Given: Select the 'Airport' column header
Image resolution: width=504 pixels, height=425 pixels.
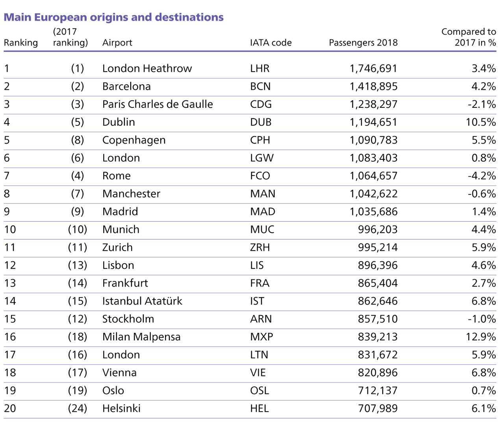Looking at the screenshot, I should [117, 42].
